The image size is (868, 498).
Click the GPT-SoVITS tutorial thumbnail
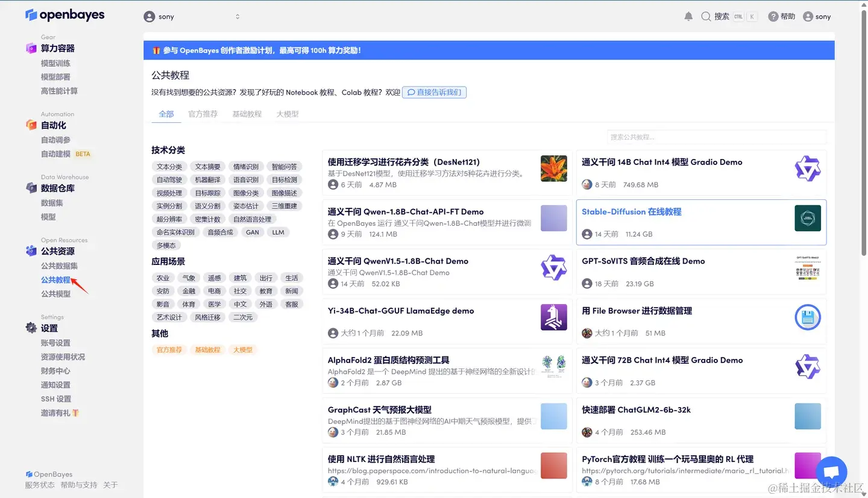click(x=808, y=267)
